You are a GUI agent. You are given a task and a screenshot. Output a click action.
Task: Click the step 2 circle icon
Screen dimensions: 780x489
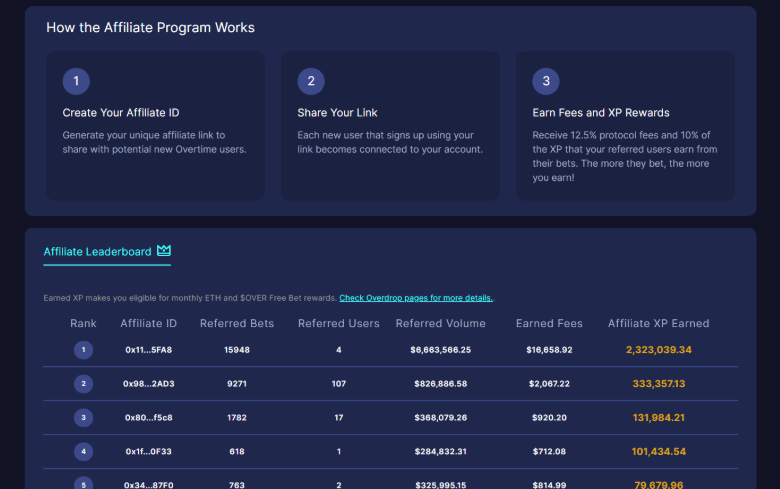point(311,81)
